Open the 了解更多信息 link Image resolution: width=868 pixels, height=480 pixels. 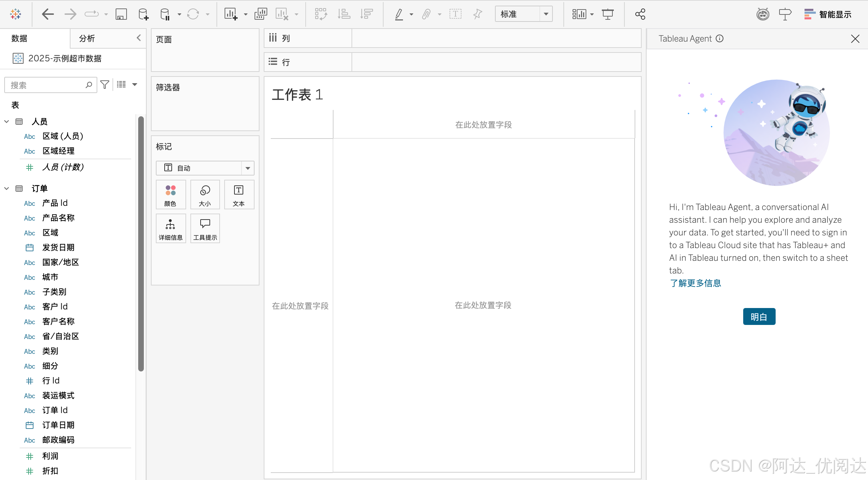click(695, 283)
